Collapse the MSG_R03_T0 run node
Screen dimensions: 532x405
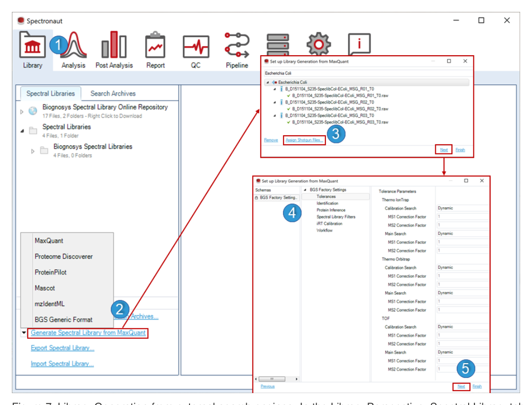pos(274,116)
